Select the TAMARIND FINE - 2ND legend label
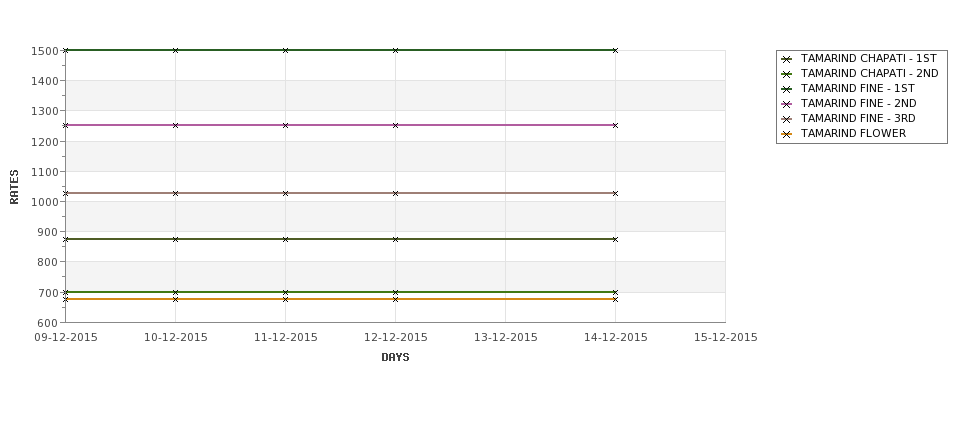975x429 pixels. [858, 104]
